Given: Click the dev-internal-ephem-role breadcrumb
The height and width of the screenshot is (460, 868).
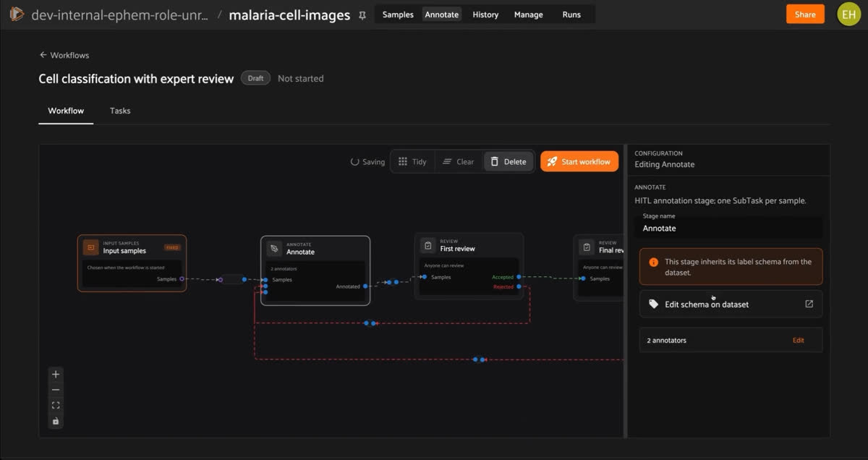Looking at the screenshot, I should [x=119, y=14].
